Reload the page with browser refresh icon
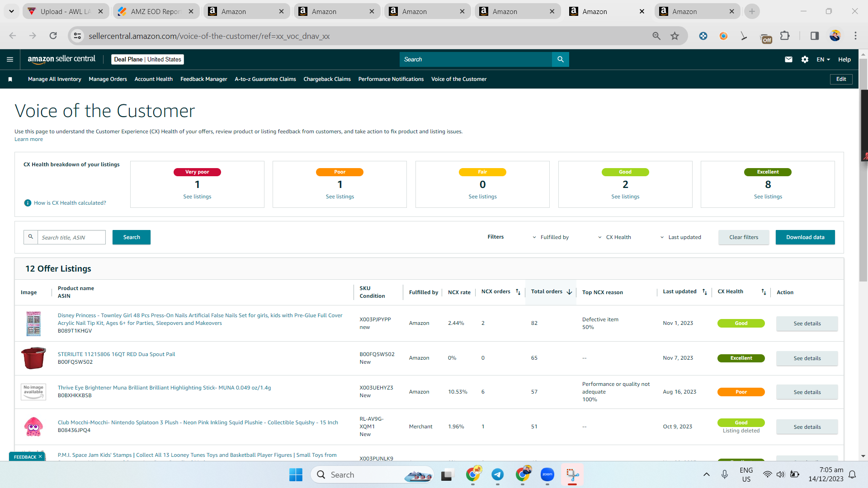Image resolution: width=868 pixels, height=488 pixels. click(x=53, y=36)
